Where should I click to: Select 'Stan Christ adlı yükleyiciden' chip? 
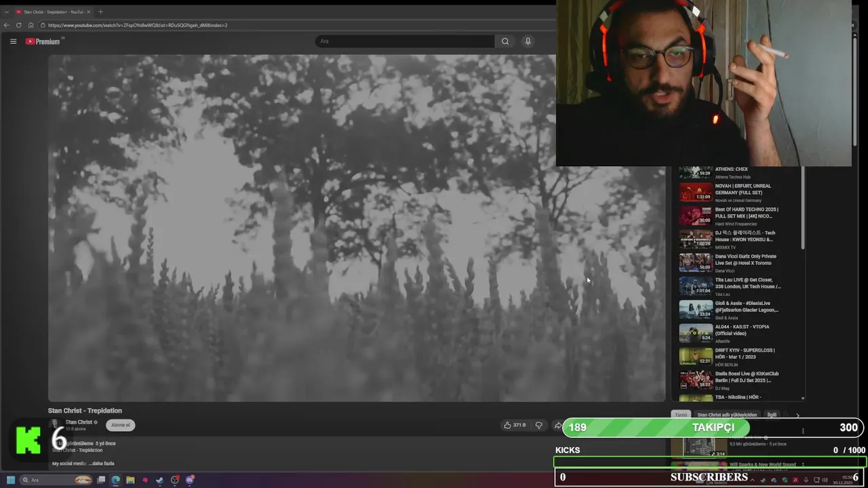point(727,415)
